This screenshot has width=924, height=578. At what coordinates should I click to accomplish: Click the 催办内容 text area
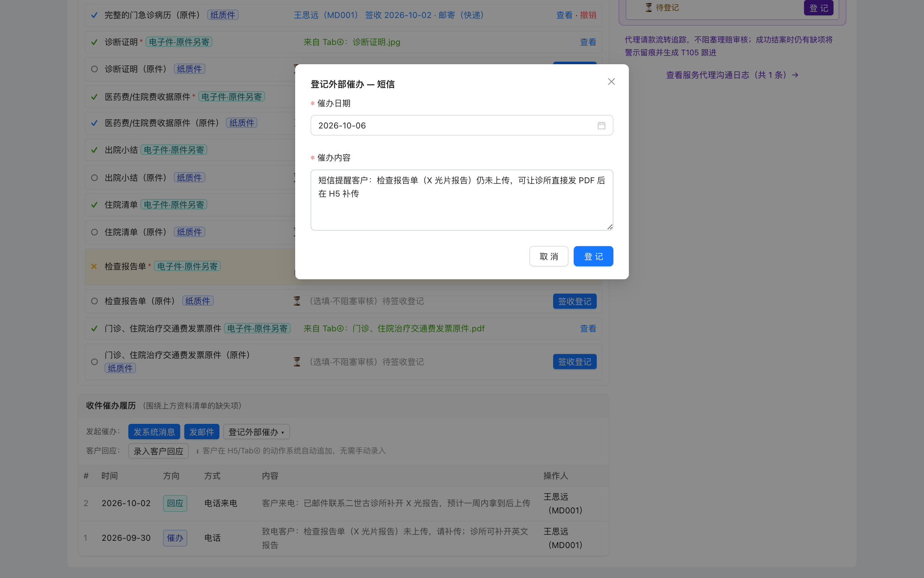point(462,200)
